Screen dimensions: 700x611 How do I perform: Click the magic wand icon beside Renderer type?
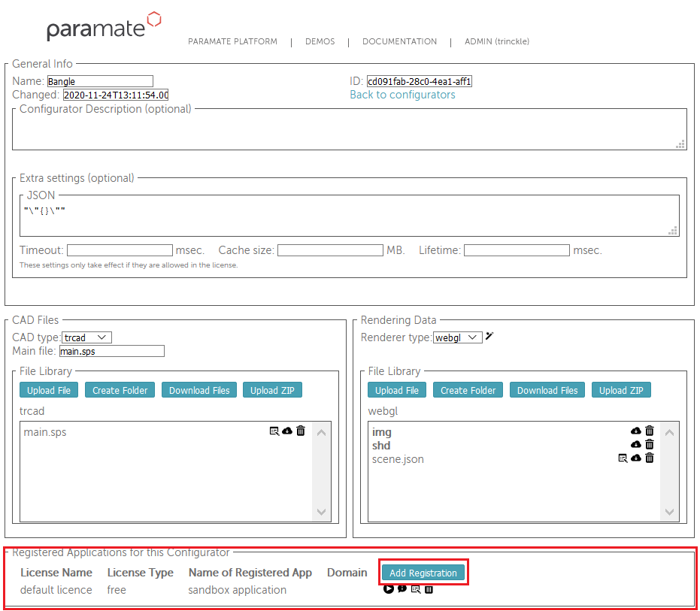tap(489, 336)
